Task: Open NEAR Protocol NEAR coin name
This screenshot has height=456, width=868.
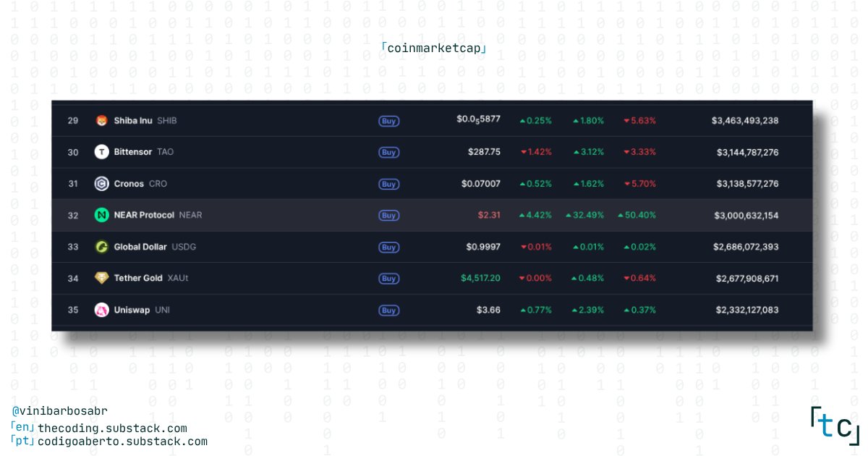Action: pos(158,215)
